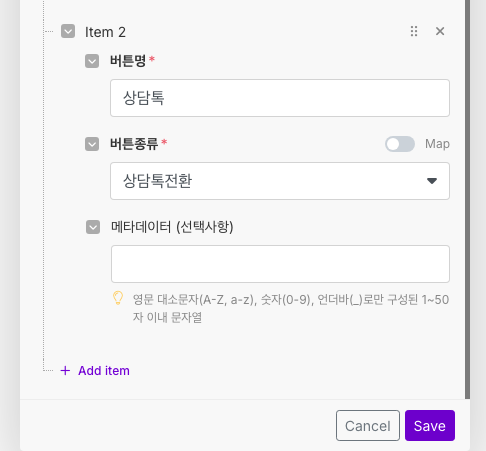
Task: Collapse the 메타데이터 (선택사항) chevron
Action: [x=93, y=227]
